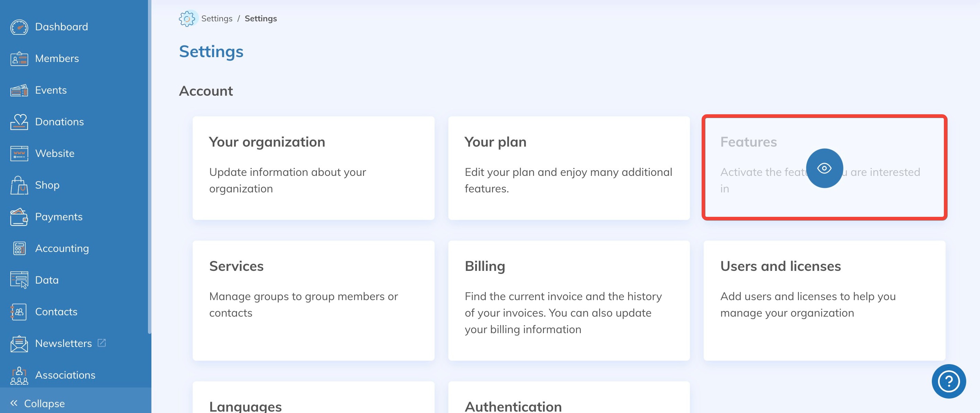Screen dimensions: 980x413
Task: Open the help question mark button
Action: click(948, 381)
